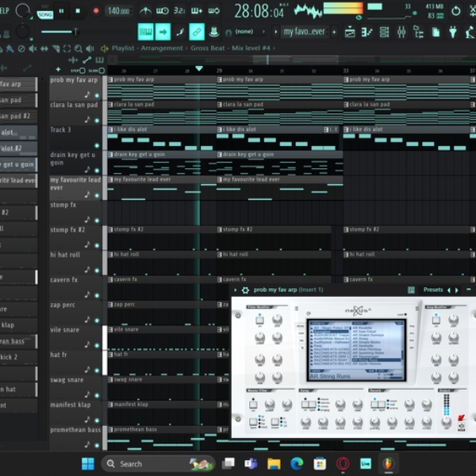
Task: Toggle the link-to-controller chain icon
Action: coord(197,32)
